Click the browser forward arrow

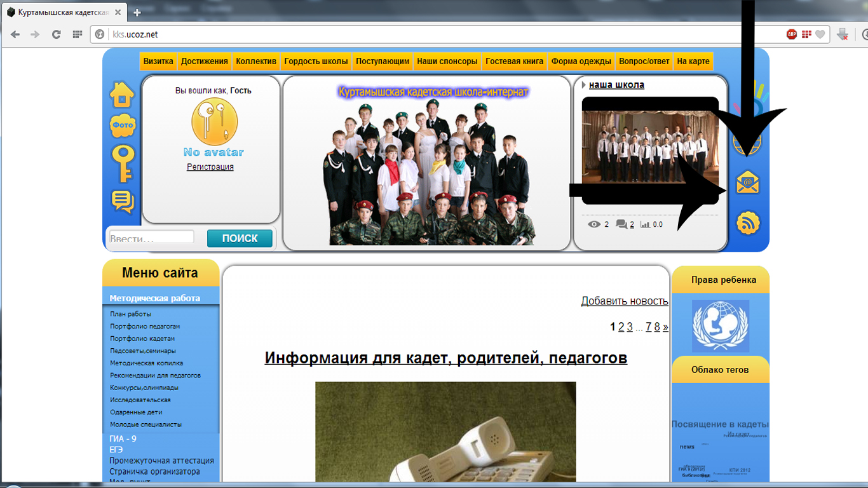tap(36, 34)
